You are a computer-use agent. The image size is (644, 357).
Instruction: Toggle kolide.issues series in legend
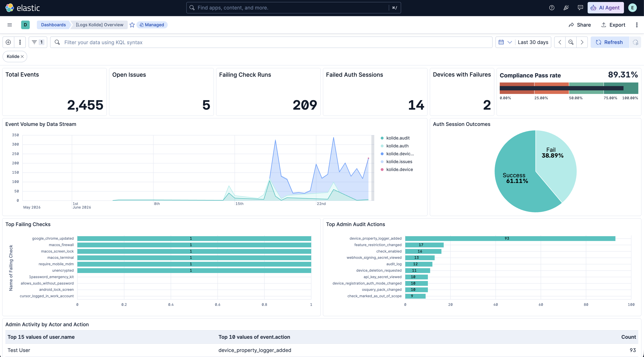(x=399, y=162)
